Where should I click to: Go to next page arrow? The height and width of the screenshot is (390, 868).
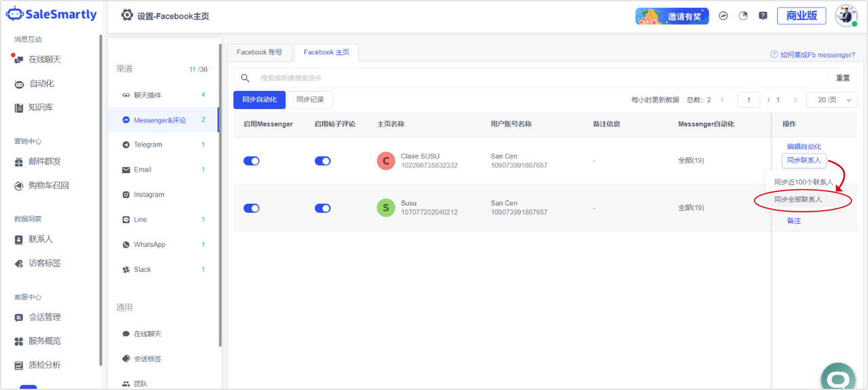click(x=795, y=100)
